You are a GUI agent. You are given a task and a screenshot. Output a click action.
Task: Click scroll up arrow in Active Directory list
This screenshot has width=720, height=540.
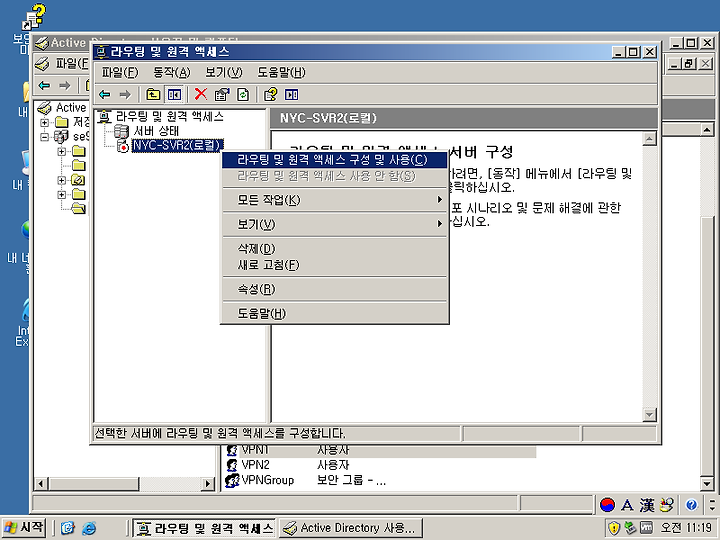[707, 130]
